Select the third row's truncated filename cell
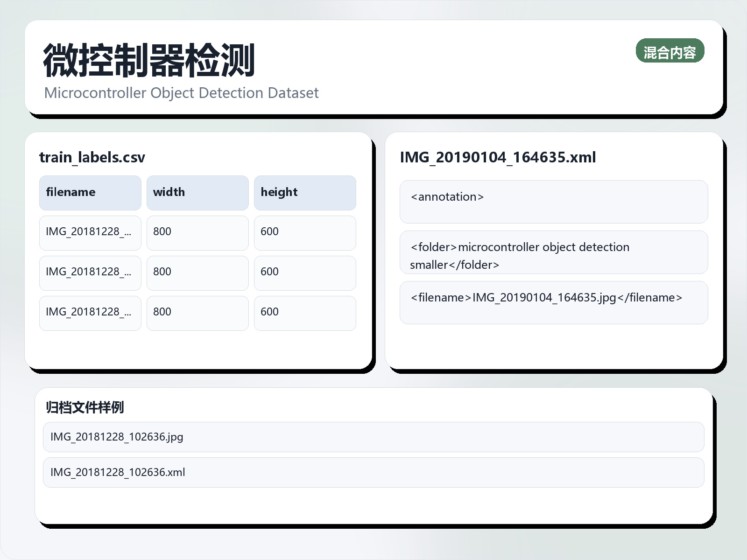This screenshot has height=560, width=747. pos(90,313)
